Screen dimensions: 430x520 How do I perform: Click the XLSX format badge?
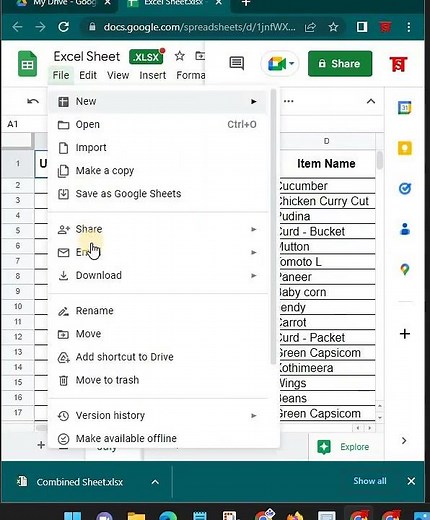click(146, 57)
